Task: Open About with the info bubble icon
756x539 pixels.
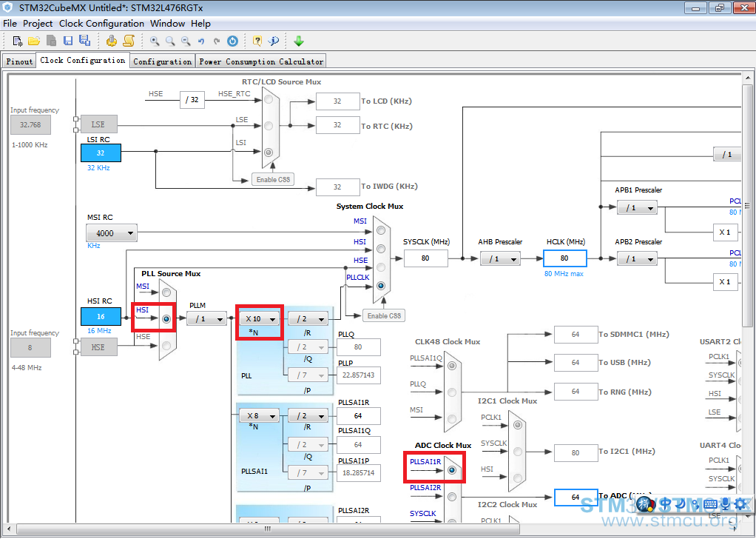Action: 274,41
